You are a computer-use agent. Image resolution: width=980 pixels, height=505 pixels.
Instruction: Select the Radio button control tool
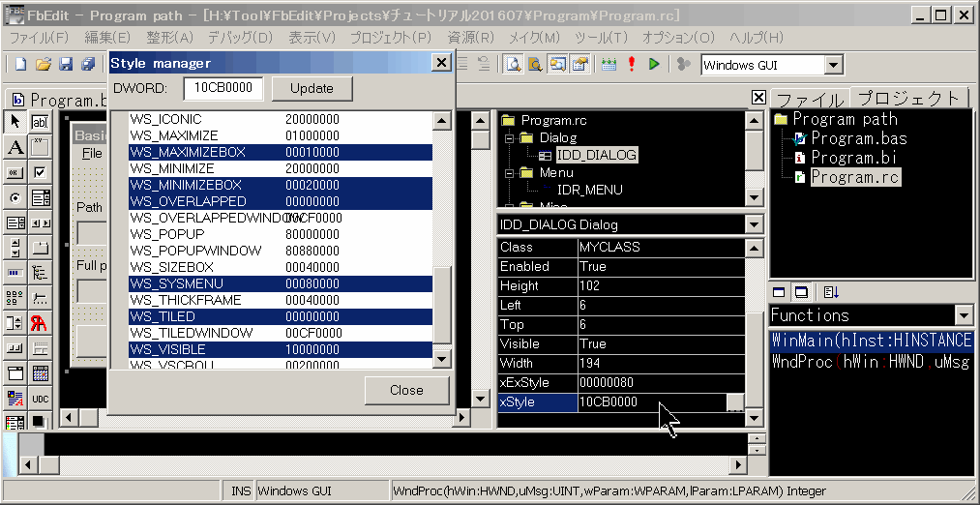[15, 198]
